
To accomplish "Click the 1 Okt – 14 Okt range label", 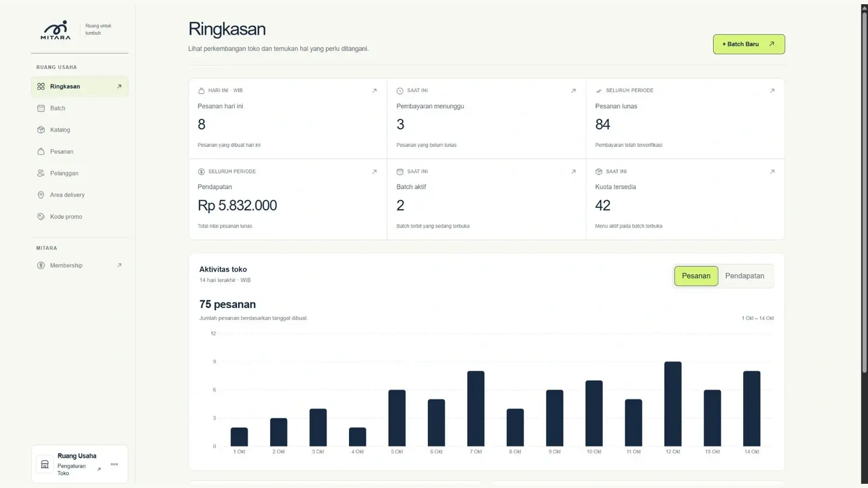I will 758,318.
